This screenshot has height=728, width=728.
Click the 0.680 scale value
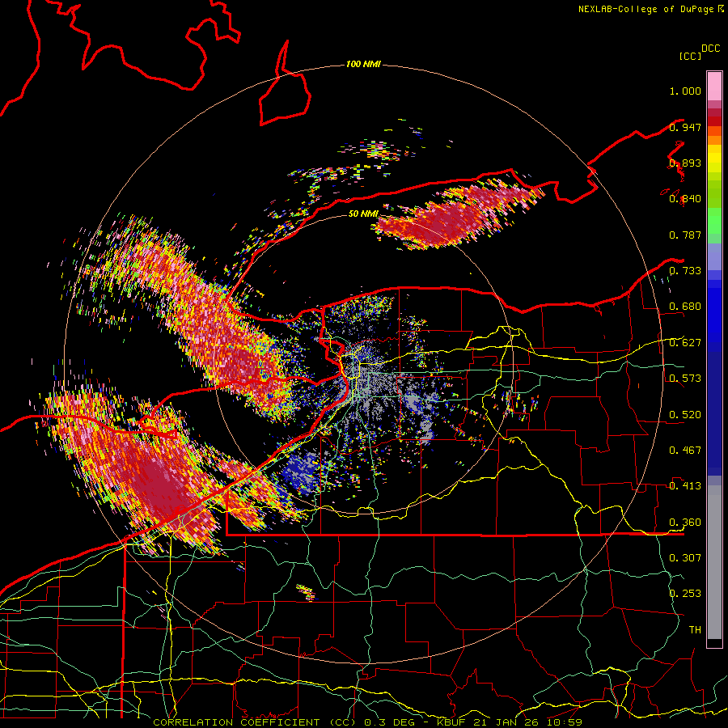685,307
